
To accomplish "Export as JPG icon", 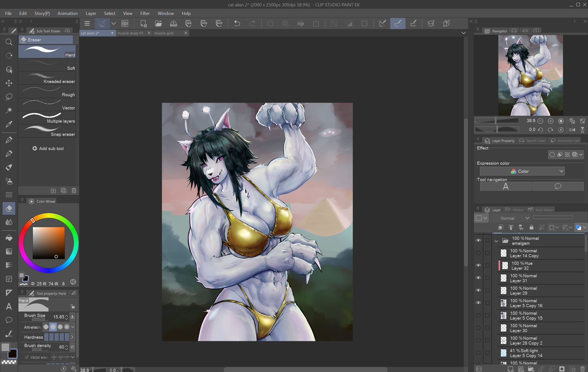I will coord(188,23).
